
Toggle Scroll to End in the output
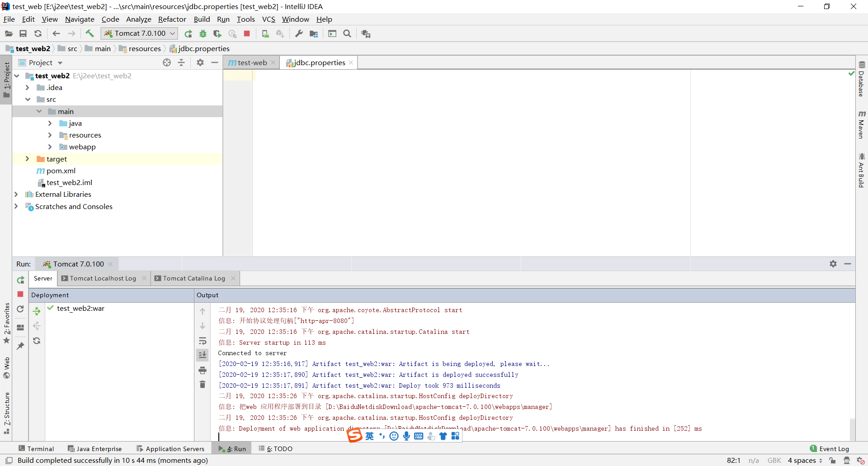pyautogui.click(x=203, y=355)
